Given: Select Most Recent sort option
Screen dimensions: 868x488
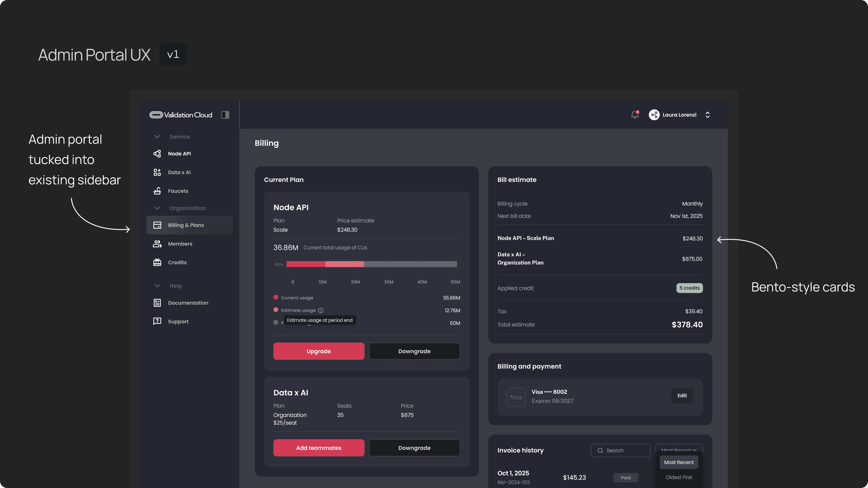Looking at the screenshot, I should (x=679, y=462).
